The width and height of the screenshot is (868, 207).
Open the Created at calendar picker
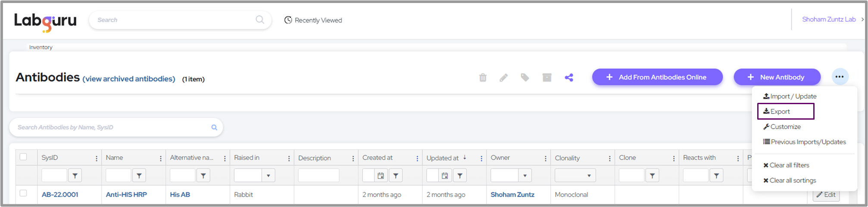381,176
